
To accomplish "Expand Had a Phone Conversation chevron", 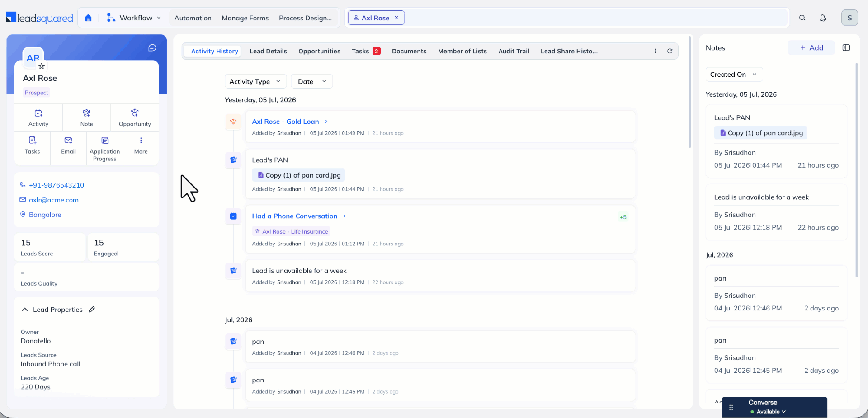I will click(x=344, y=216).
